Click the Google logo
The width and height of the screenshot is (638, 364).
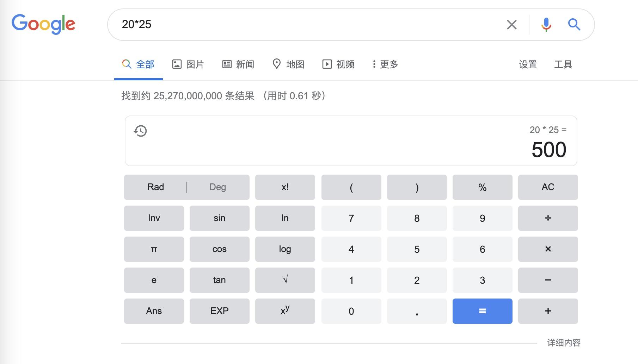pyautogui.click(x=43, y=24)
